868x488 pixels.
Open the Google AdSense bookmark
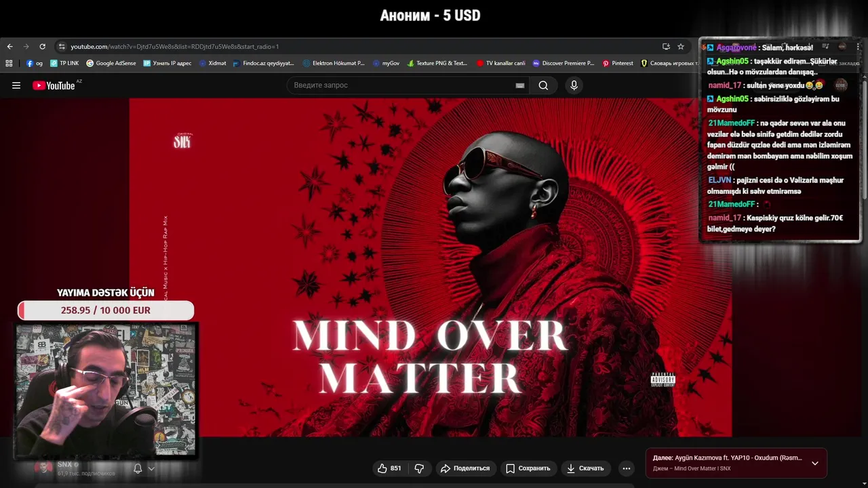point(111,63)
